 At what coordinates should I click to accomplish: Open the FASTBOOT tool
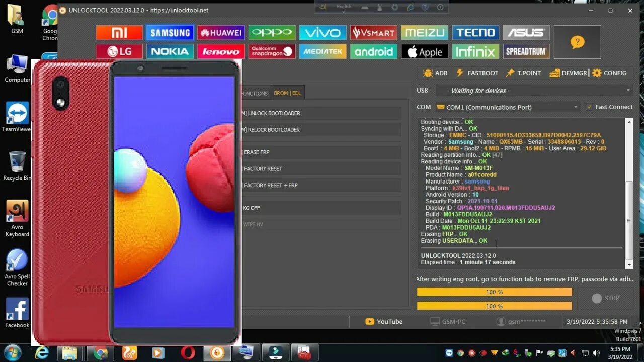[x=477, y=73]
